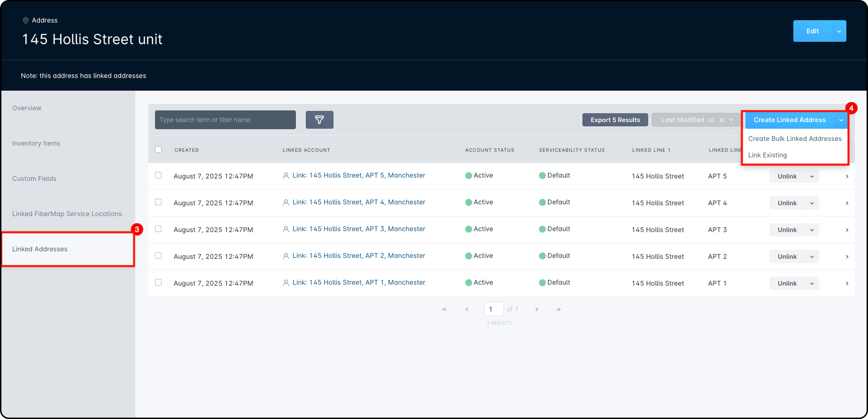
Task: Click Export 5 Results button
Action: tap(615, 120)
